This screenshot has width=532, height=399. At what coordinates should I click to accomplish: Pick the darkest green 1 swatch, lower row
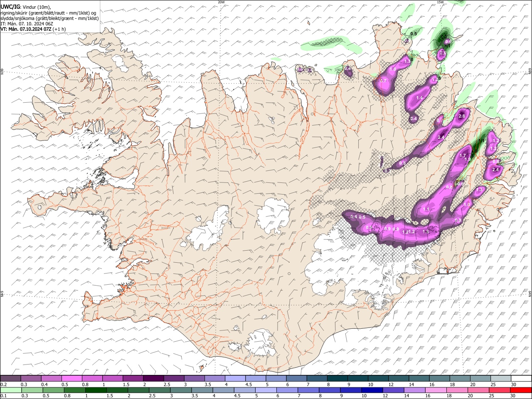tap(96, 390)
